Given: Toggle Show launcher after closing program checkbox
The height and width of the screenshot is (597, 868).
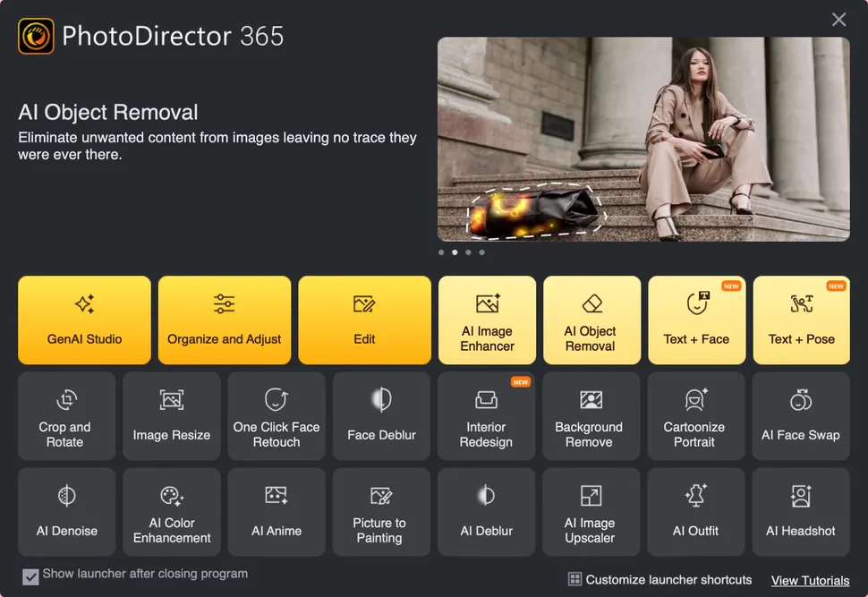Looking at the screenshot, I should (x=30, y=575).
